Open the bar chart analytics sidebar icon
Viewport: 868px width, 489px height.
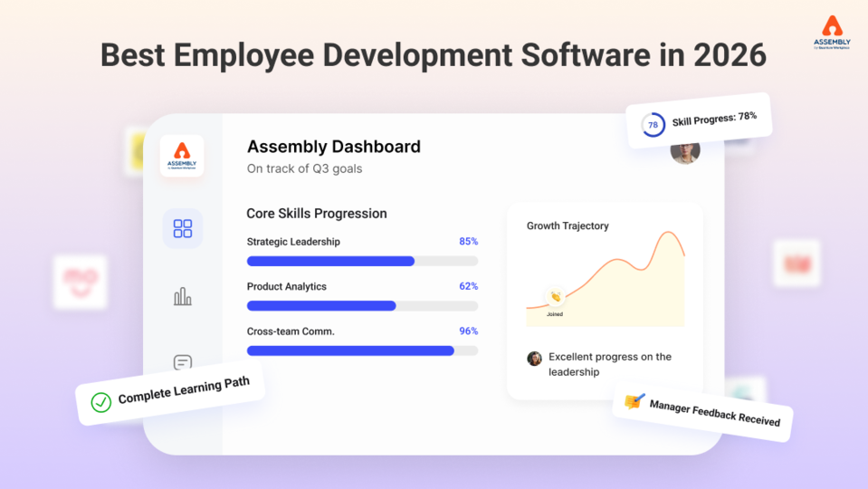pos(183,296)
